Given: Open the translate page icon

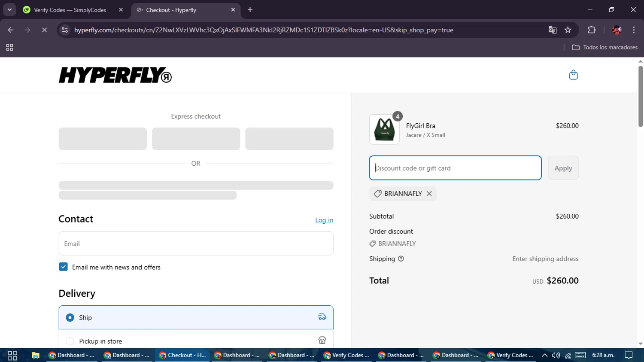Looking at the screenshot, I should pyautogui.click(x=553, y=30).
